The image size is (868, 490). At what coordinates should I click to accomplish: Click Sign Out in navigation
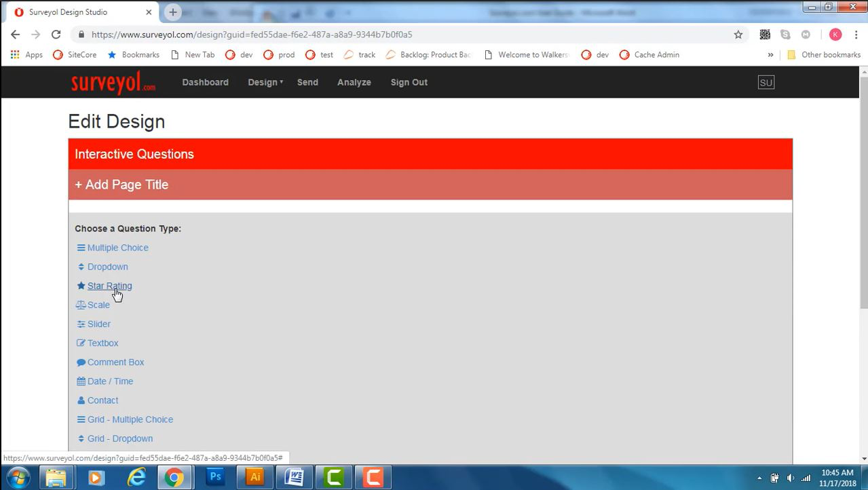[409, 82]
